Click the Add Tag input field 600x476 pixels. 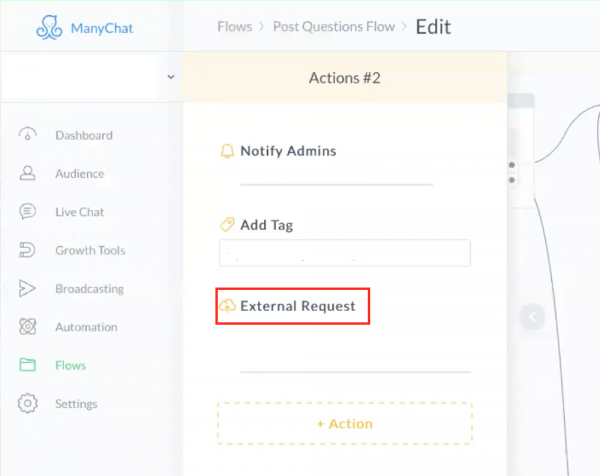[345, 253]
